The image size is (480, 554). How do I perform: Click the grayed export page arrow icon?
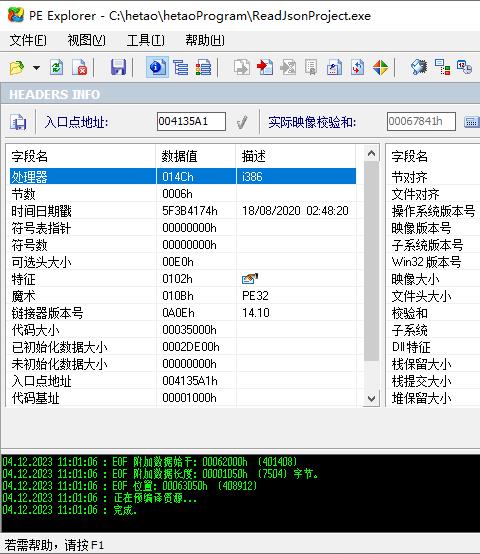(242, 67)
